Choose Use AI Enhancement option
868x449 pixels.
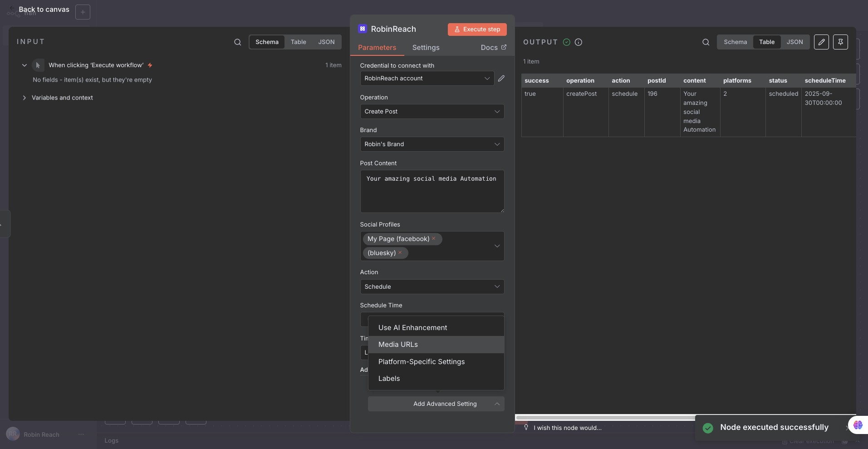click(436, 328)
